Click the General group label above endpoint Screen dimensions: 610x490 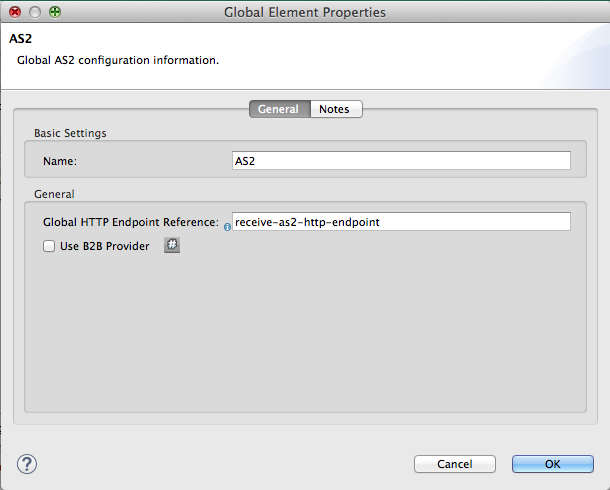[x=54, y=194]
